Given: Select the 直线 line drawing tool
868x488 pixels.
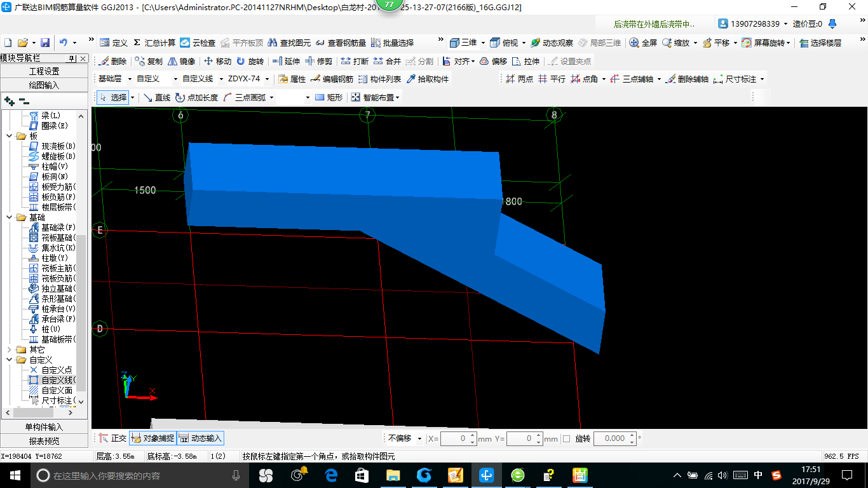Looking at the screenshot, I should (156, 97).
